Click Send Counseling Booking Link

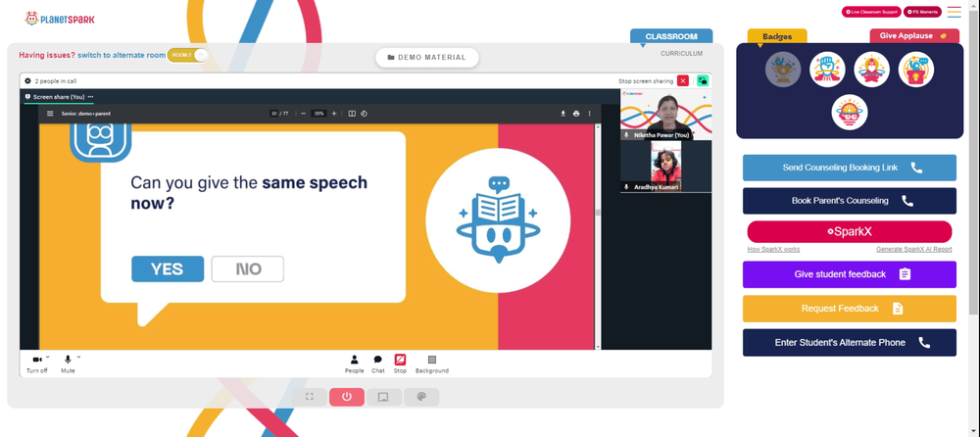(x=850, y=168)
